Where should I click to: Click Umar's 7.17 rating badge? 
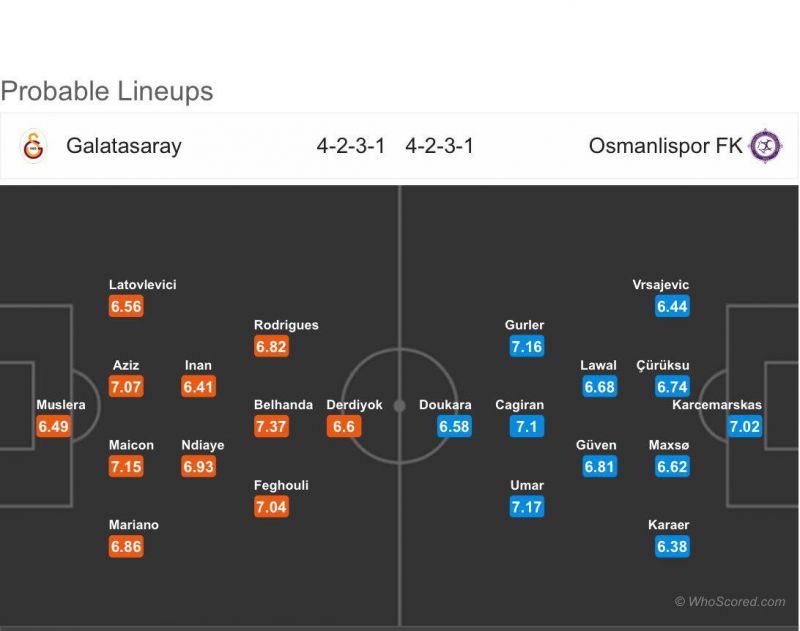coord(527,507)
